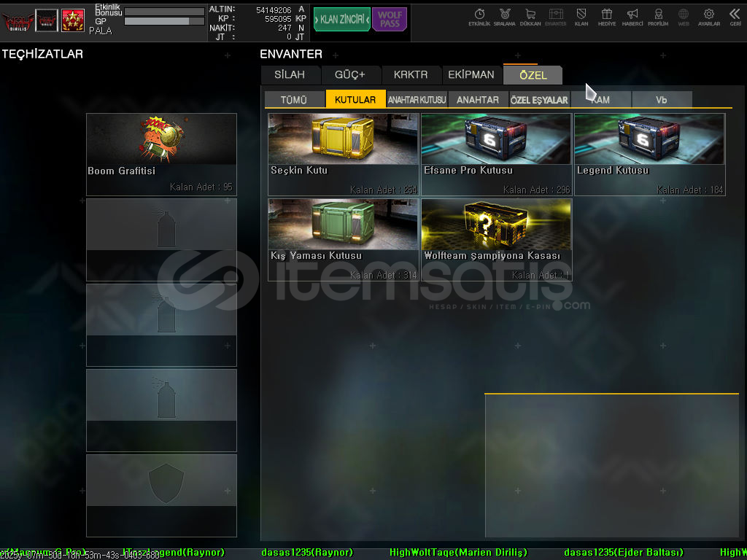This screenshot has height=560, width=747.
Task: Click the clan emblem next to the logo
Action: pos(47,20)
